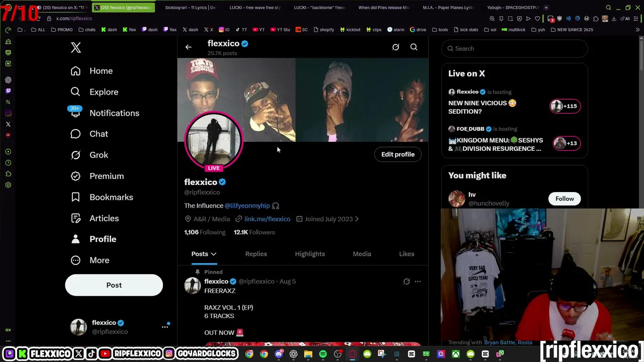
Task: Open the drive bookmark
Action: pyautogui.click(x=418, y=30)
